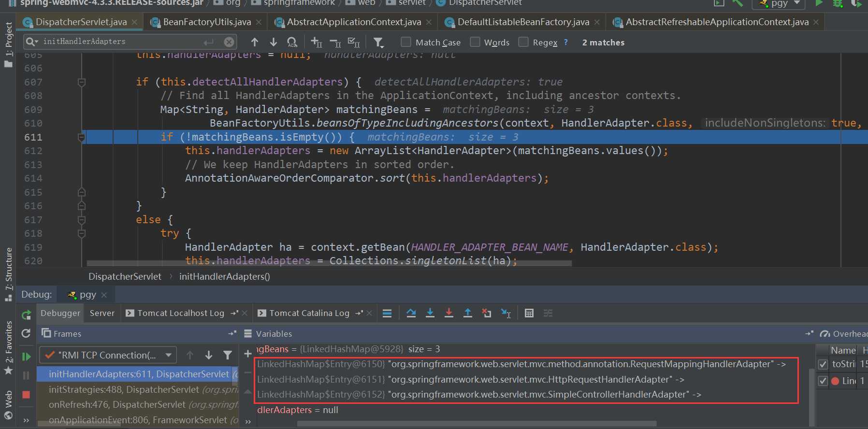The height and width of the screenshot is (429, 868).
Task: Open search filter funnel icon
Action: tap(378, 43)
